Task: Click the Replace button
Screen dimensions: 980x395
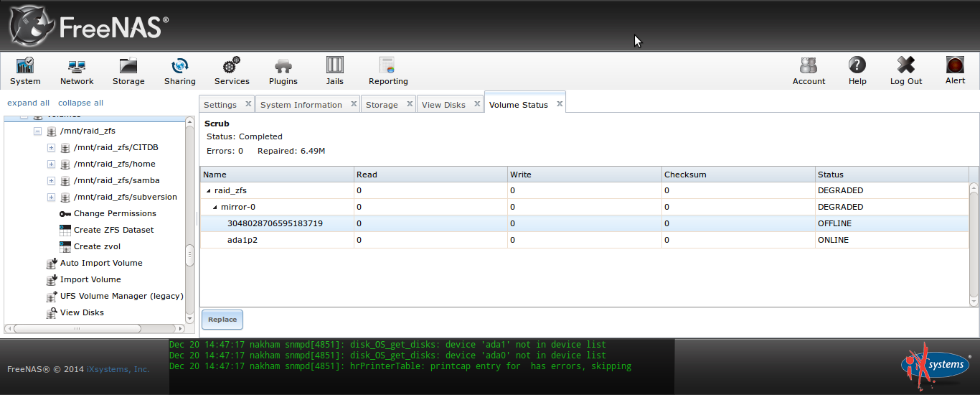Action: tap(222, 320)
